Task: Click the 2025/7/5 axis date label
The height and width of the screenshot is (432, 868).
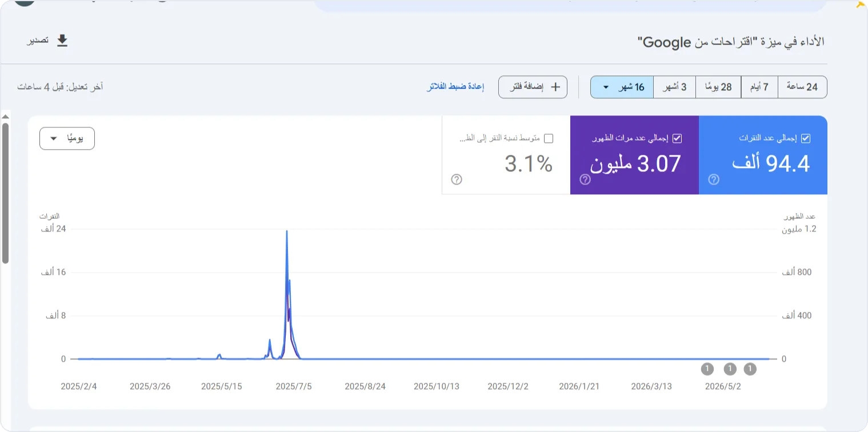Action: pyautogui.click(x=294, y=386)
